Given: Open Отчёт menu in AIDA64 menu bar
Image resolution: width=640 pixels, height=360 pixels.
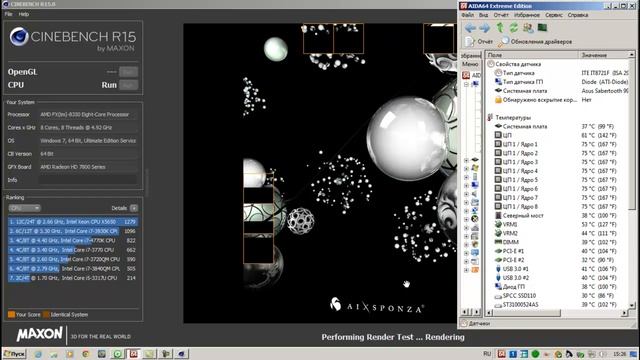Looking at the screenshot, I should [501, 15].
